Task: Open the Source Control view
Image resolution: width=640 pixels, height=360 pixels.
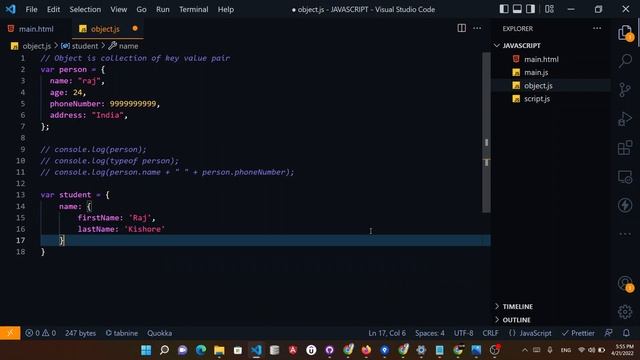Action: click(x=625, y=90)
